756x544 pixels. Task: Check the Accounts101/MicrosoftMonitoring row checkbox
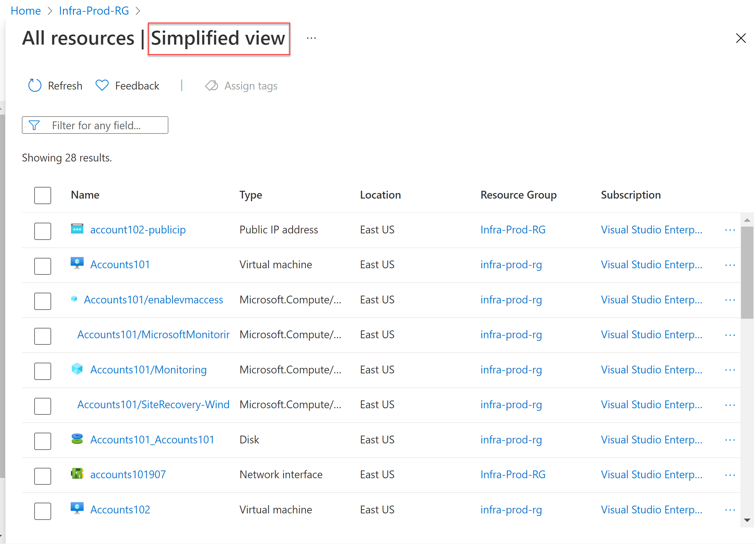tap(43, 336)
